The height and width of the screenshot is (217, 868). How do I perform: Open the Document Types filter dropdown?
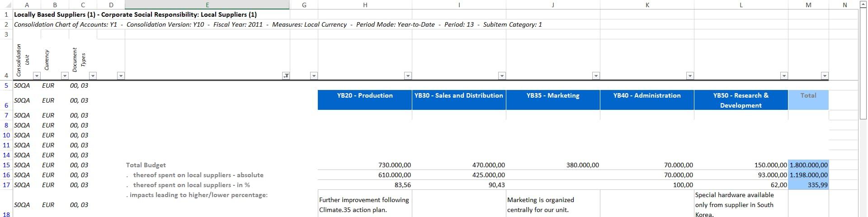93,75
